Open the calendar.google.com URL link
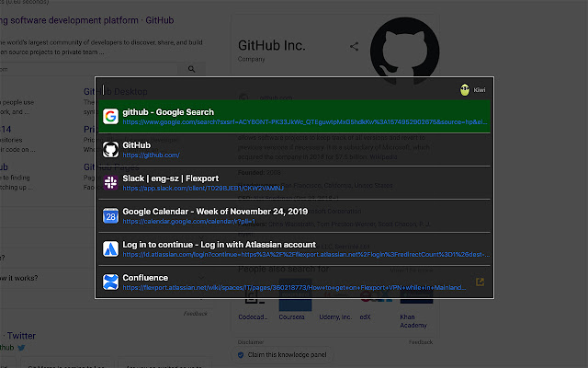Screen dimensions: 588x368 coord(189,221)
